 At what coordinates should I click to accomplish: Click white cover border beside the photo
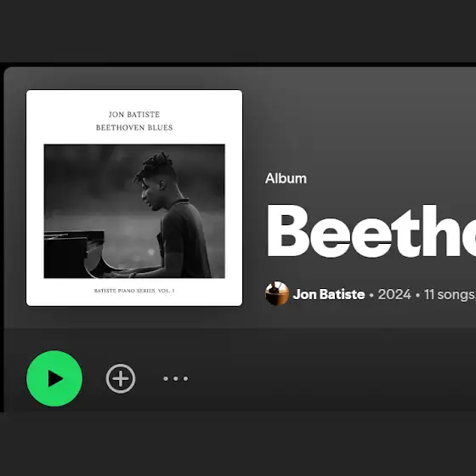point(35,209)
